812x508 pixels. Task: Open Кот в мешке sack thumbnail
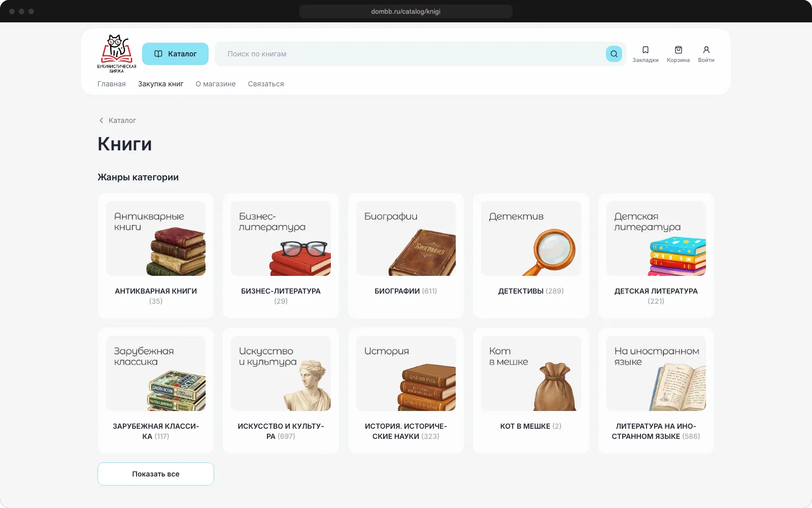[531, 373]
